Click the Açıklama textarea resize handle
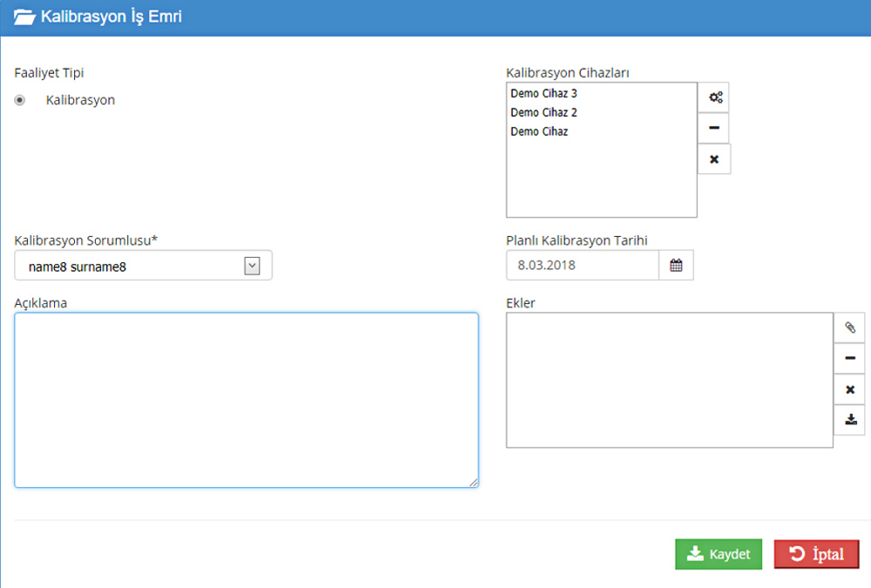The image size is (871, 588). click(473, 482)
